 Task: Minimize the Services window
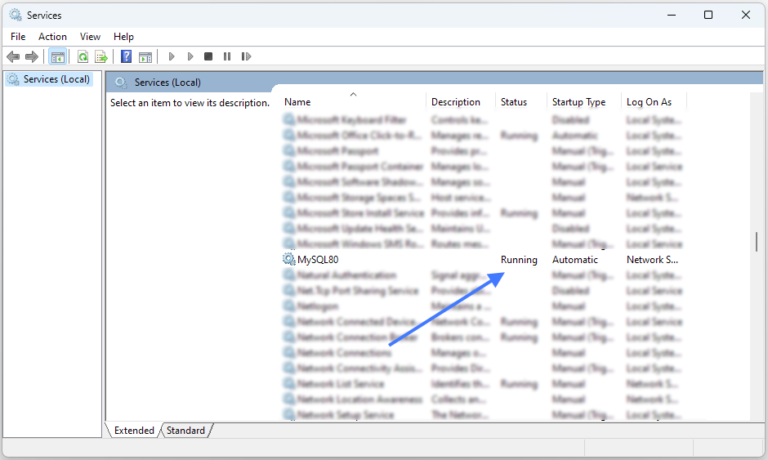pos(672,15)
